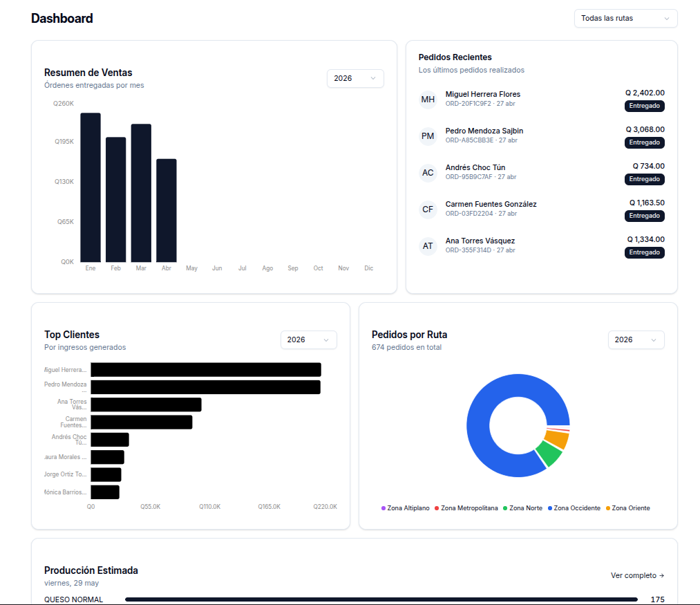The width and height of the screenshot is (700, 605).
Task: Click the Zona Occidente legend entry
Action: pos(574,508)
